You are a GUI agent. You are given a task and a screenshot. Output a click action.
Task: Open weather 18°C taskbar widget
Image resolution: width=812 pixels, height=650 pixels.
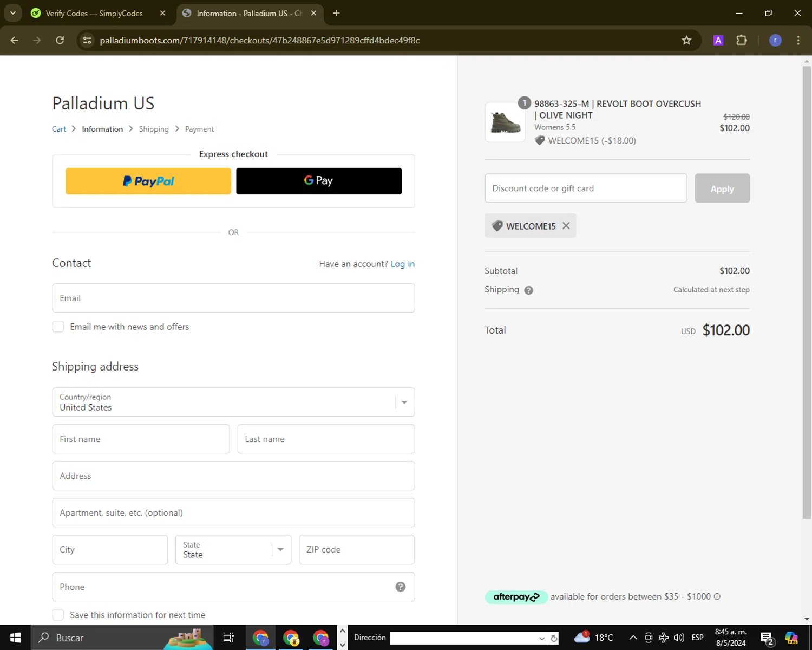(594, 638)
